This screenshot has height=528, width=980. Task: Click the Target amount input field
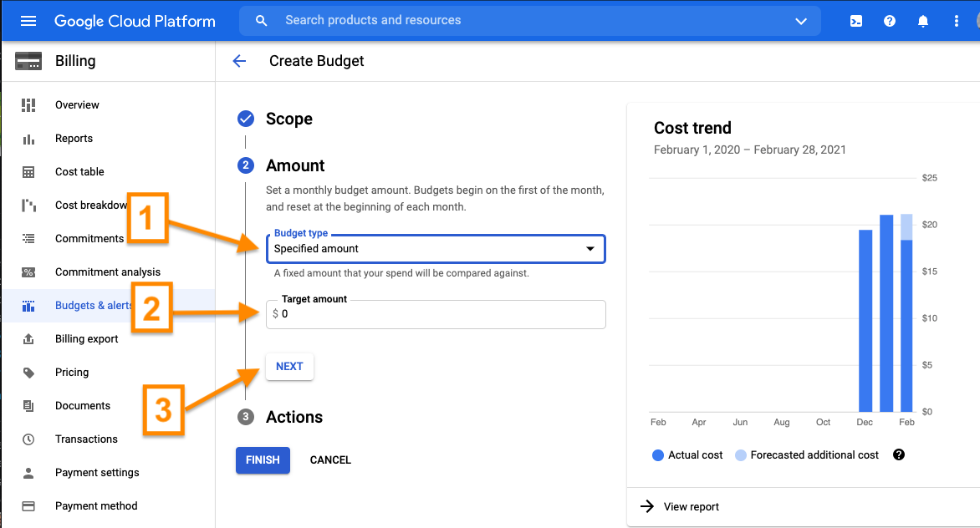point(436,314)
